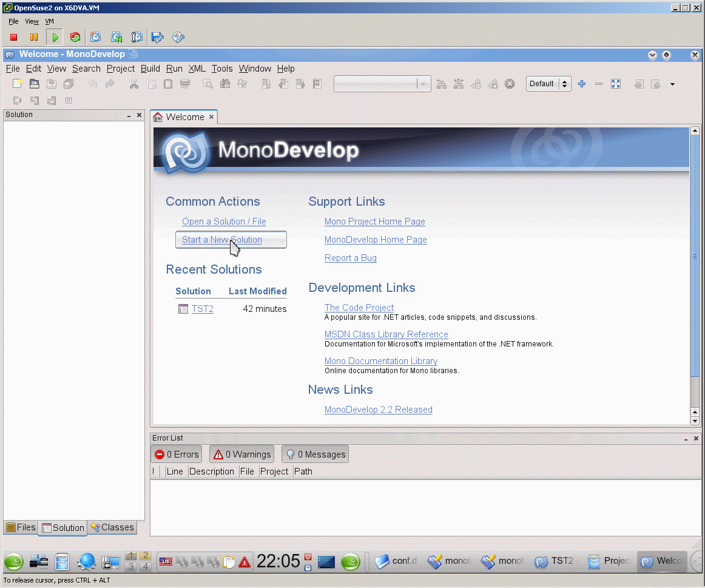Open the Default layout dropdown
Image resolution: width=705 pixels, height=588 pixels.
point(548,84)
